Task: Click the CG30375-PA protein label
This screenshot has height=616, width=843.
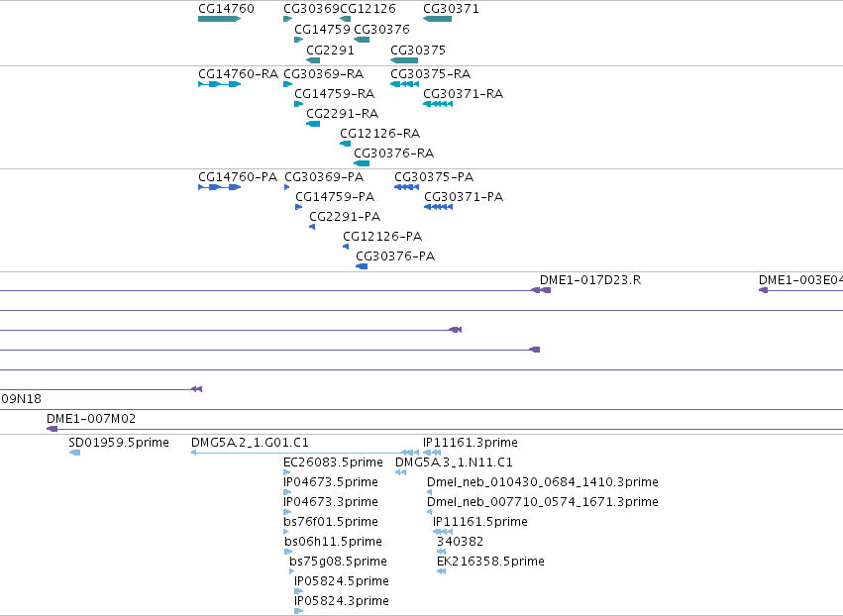Action: point(434,177)
